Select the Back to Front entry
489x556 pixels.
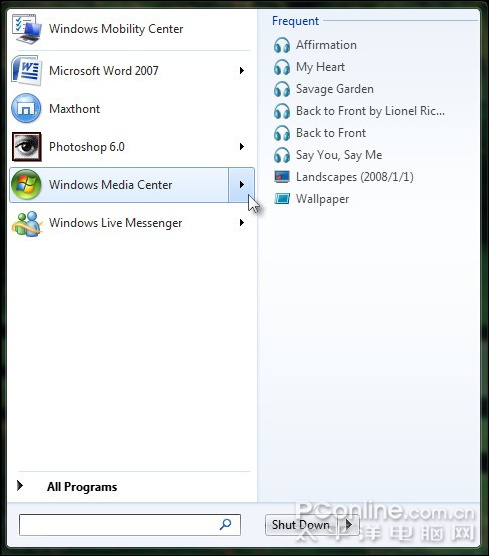[331, 133]
